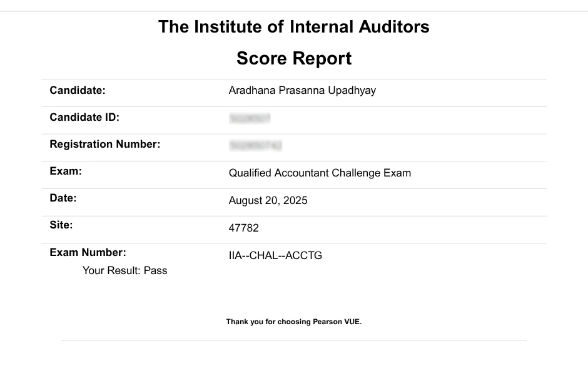This screenshot has width=588, height=368.
Task: Click the Institute of Internal Auditors title
Action: pyautogui.click(x=293, y=27)
